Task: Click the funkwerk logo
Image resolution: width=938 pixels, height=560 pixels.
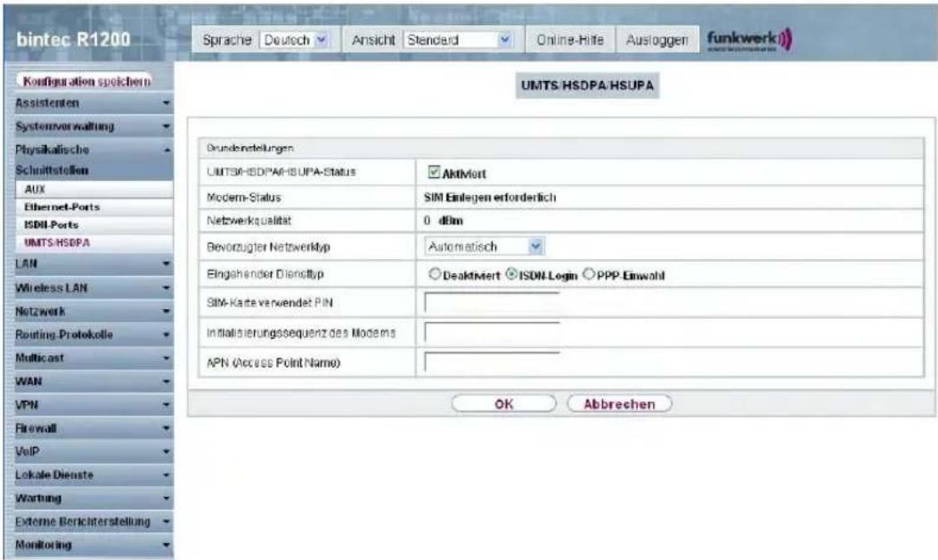Action: tap(749, 39)
